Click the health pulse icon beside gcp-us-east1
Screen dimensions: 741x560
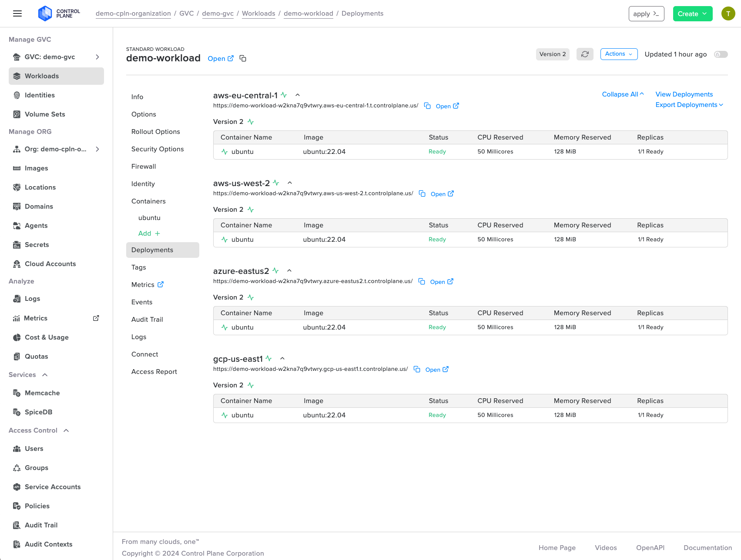tap(269, 358)
